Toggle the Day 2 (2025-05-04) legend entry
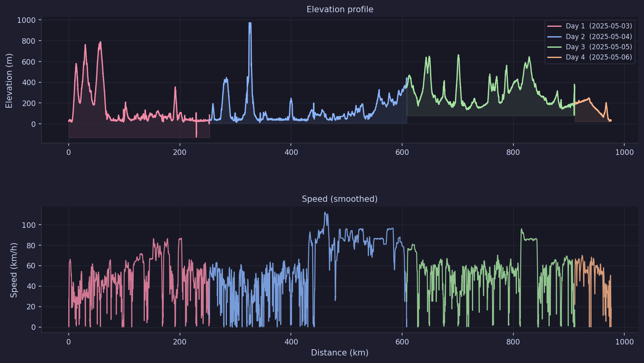 click(x=598, y=36)
